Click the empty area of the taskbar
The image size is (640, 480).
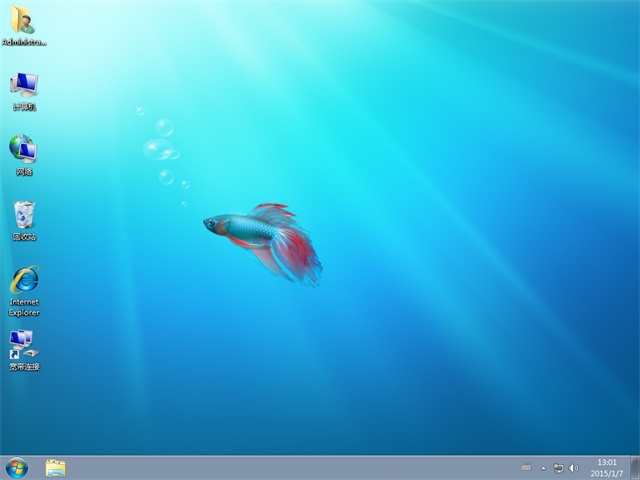click(x=300, y=467)
